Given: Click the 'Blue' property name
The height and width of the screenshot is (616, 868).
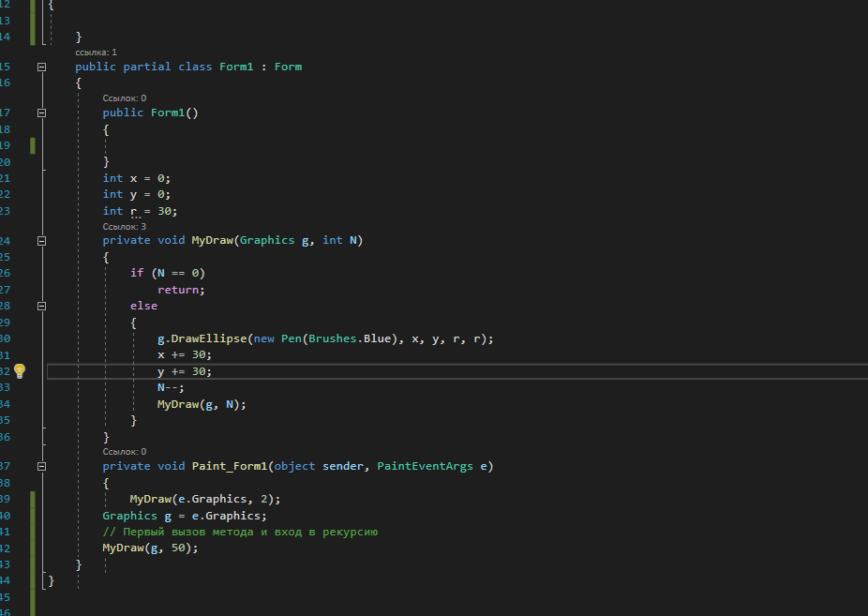Looking at the screenshot, I should pyautogui.click(x=377, y=338).
